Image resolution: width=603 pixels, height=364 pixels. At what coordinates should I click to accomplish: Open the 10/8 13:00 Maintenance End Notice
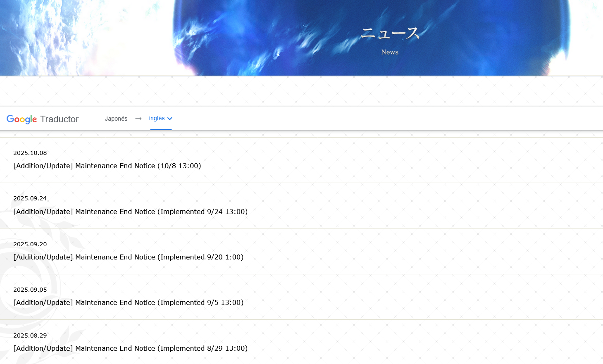point(107,166)
